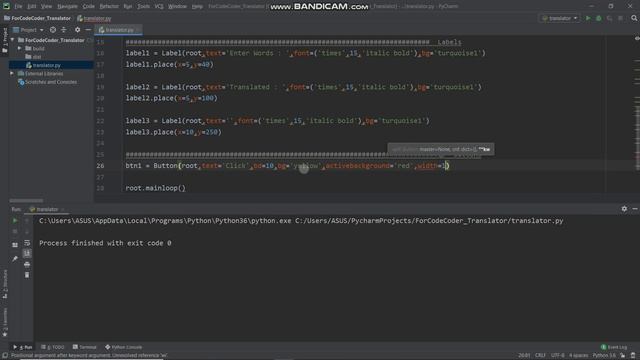
Task: Open the Python Console bottom tab
Action: pos(123,347)
